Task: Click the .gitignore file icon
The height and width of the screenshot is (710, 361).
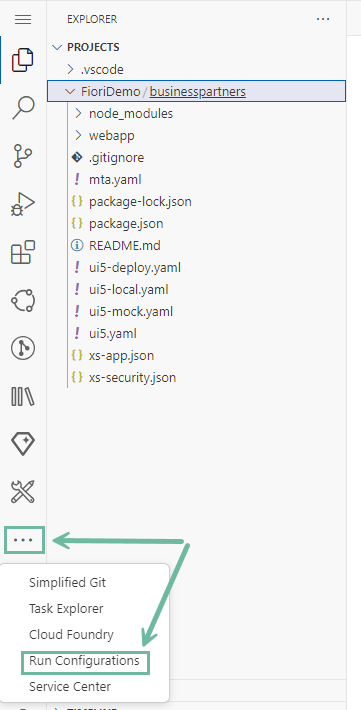Action: coord(77,158)
